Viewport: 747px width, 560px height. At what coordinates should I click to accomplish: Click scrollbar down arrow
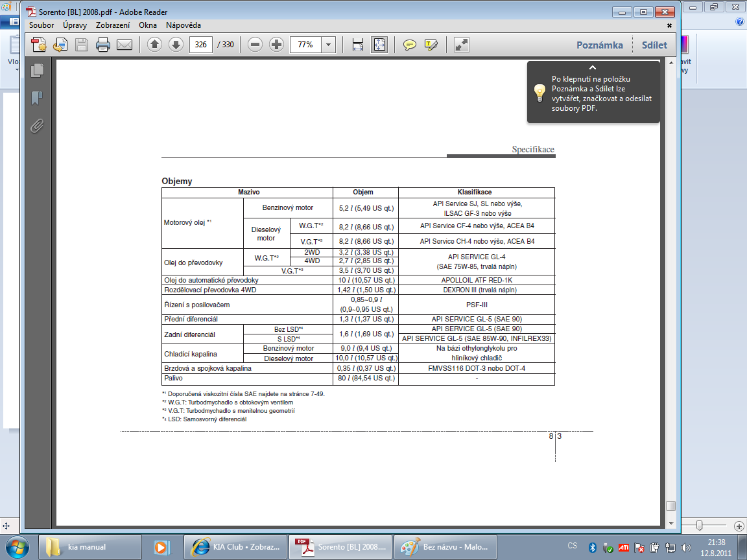coord(670,523)
